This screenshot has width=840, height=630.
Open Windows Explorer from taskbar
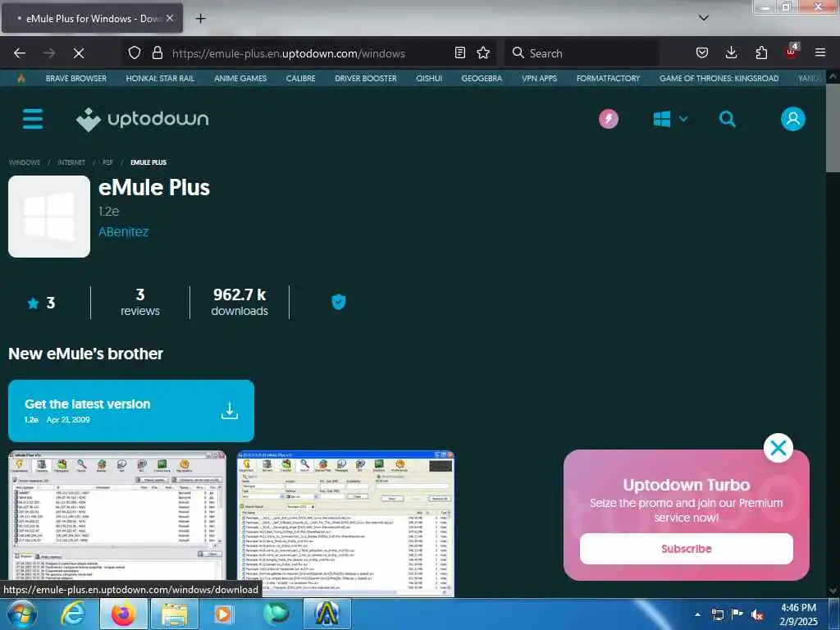(176, 614)
